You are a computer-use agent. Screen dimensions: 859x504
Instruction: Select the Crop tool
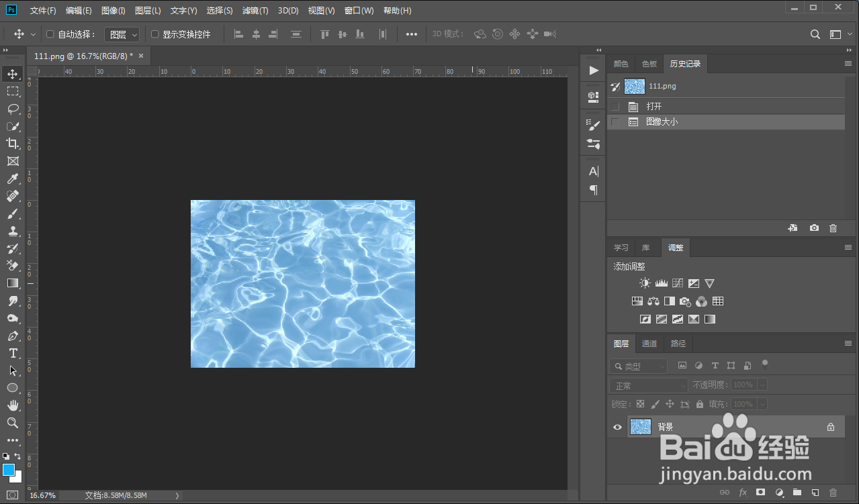pos(13,144)
